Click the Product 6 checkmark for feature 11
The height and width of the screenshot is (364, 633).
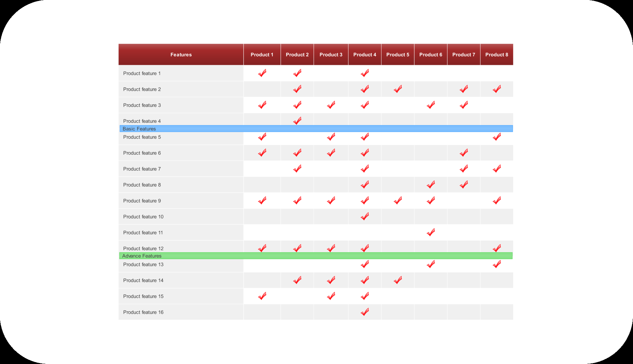pyautogui.click(x=431, y=232)
